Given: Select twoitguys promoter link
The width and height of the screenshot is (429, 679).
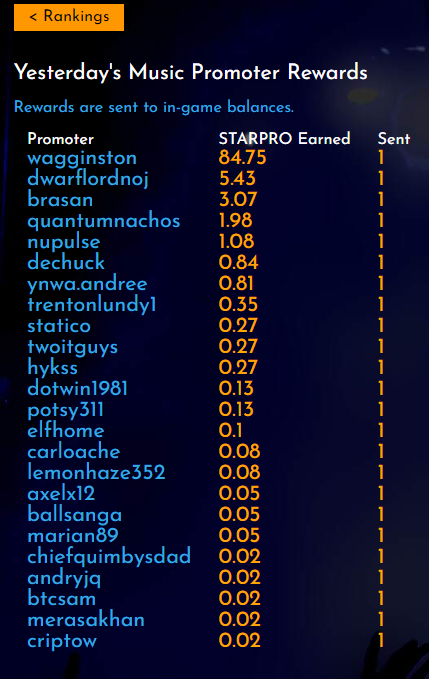Looking at the screenshot, I should (x=72, y=346).
